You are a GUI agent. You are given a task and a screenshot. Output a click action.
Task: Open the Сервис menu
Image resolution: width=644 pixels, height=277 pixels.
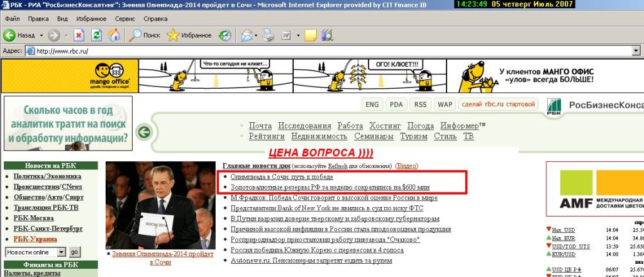coord(125,19)
